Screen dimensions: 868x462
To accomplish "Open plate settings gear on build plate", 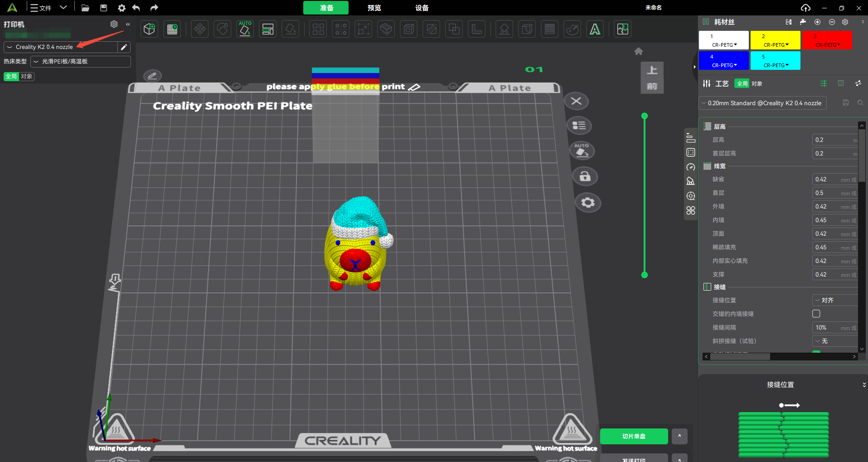I will click(x=588, y=202).
